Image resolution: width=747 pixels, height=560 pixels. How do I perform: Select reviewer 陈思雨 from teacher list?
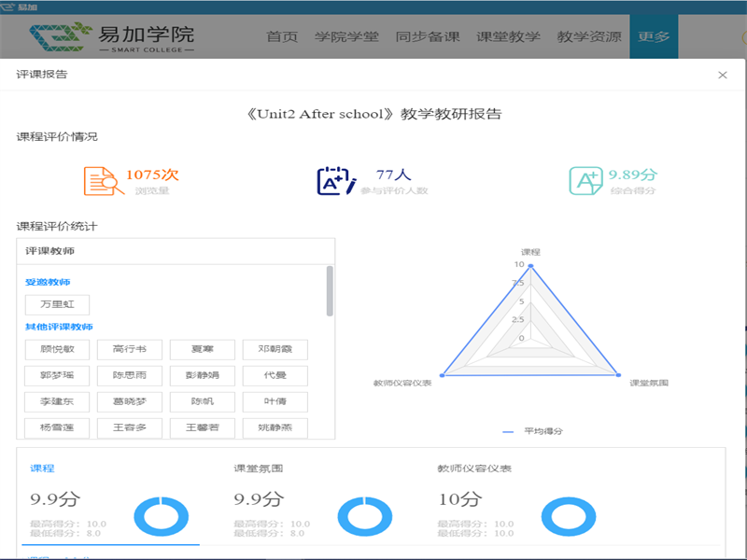(x=130, y=376)
